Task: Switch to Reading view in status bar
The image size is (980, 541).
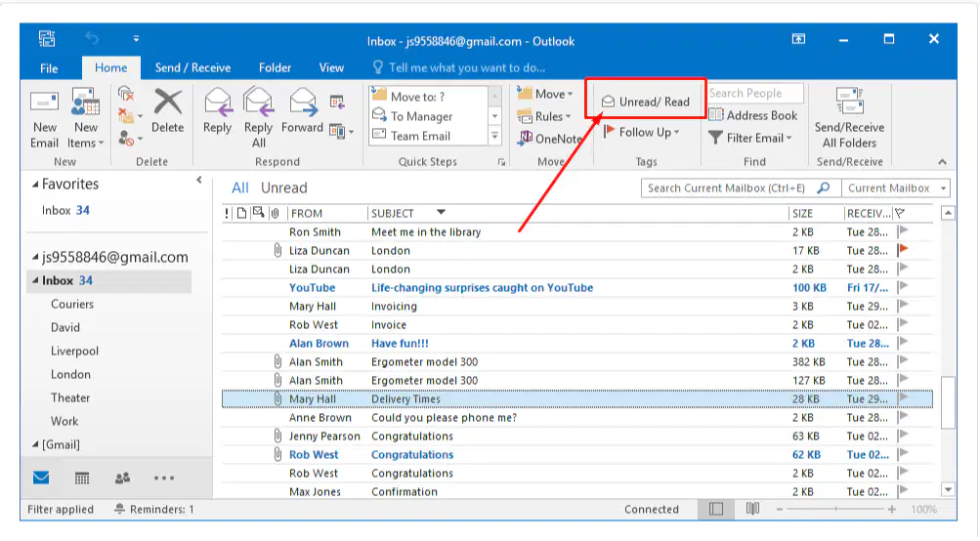Action: (x=752, y=509)
